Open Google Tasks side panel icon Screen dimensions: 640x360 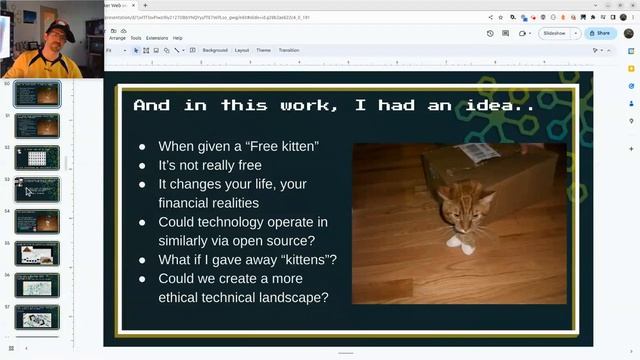(631, 86)
